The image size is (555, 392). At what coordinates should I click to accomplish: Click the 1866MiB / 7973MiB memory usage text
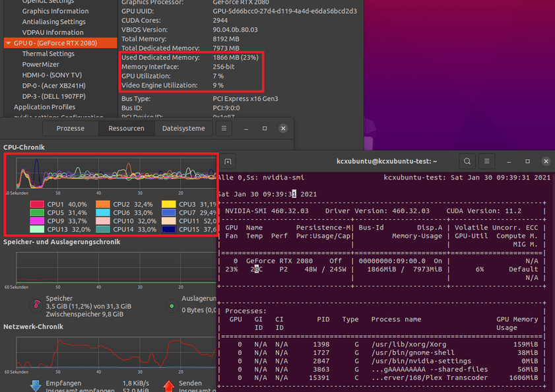pos(405,269)
